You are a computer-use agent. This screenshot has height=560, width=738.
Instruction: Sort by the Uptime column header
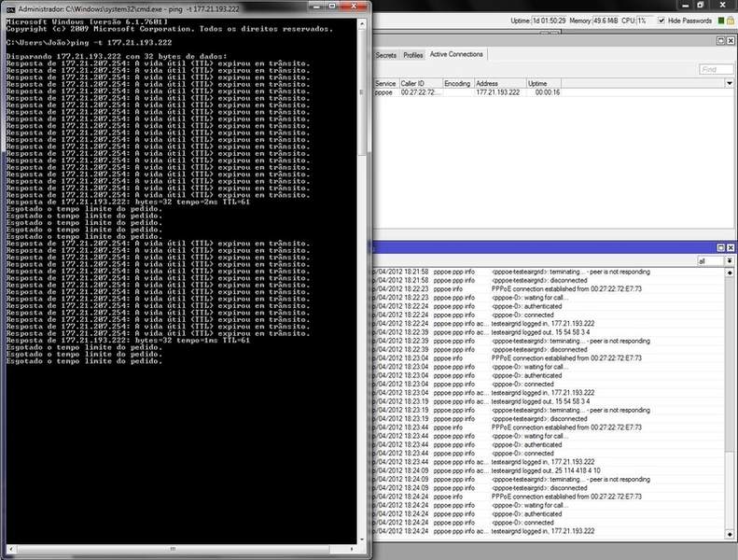pyautogui.click(x=543, y=83)
